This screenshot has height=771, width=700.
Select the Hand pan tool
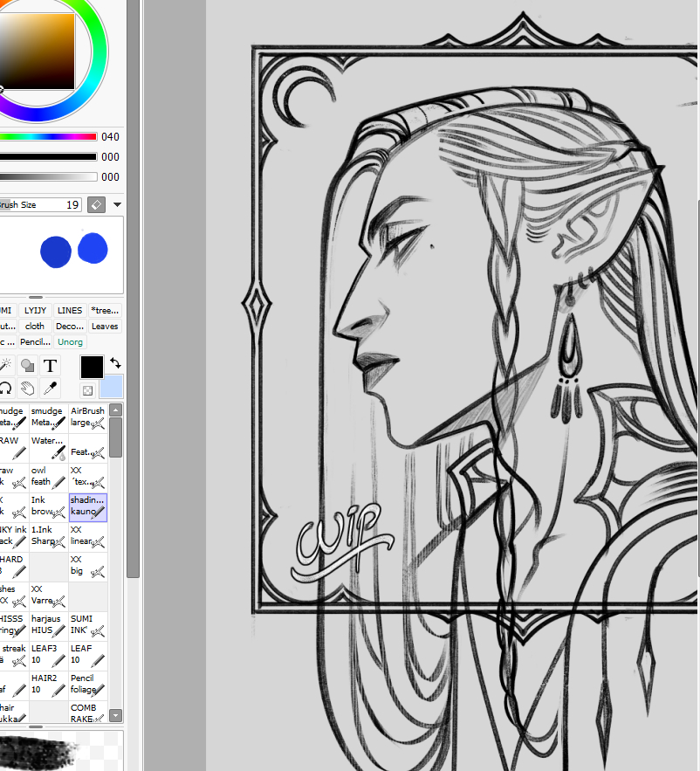[28, 389]
